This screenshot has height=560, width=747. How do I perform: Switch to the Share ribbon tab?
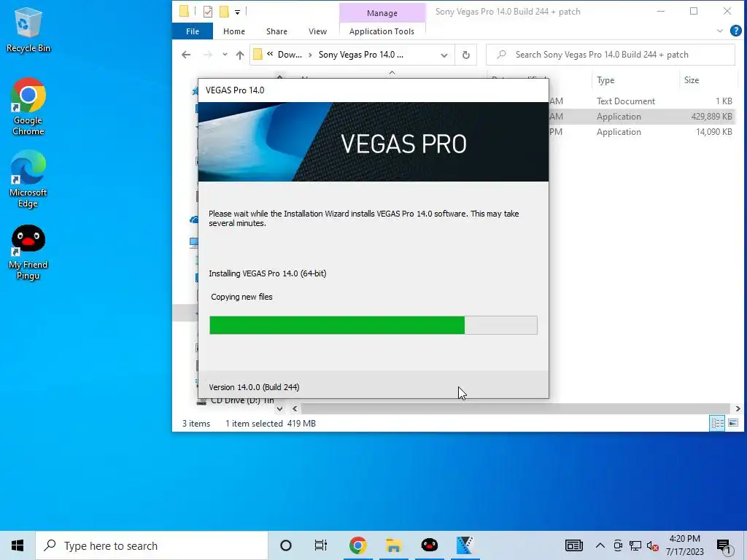click(276, 31)
